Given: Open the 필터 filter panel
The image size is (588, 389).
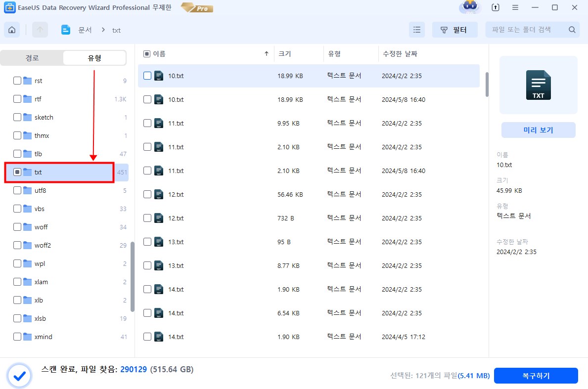Looking at the screenshot, I should tap(454, 30).
